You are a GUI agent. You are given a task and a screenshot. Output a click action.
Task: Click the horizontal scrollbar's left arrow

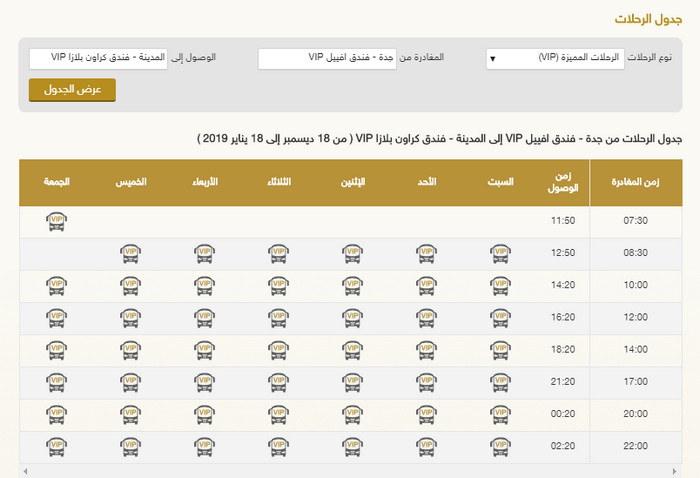23,471
